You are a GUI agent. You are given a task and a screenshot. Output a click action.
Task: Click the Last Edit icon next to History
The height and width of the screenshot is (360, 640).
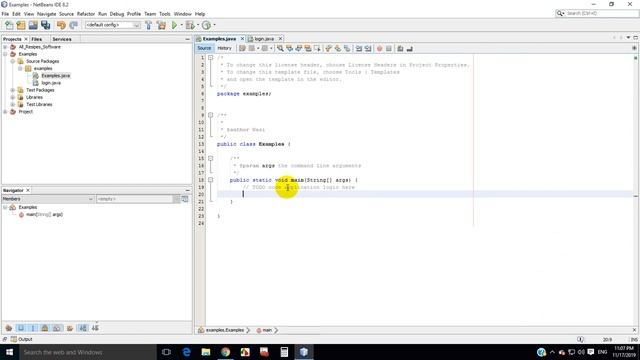pyautogui.click(x=242, y=49)
